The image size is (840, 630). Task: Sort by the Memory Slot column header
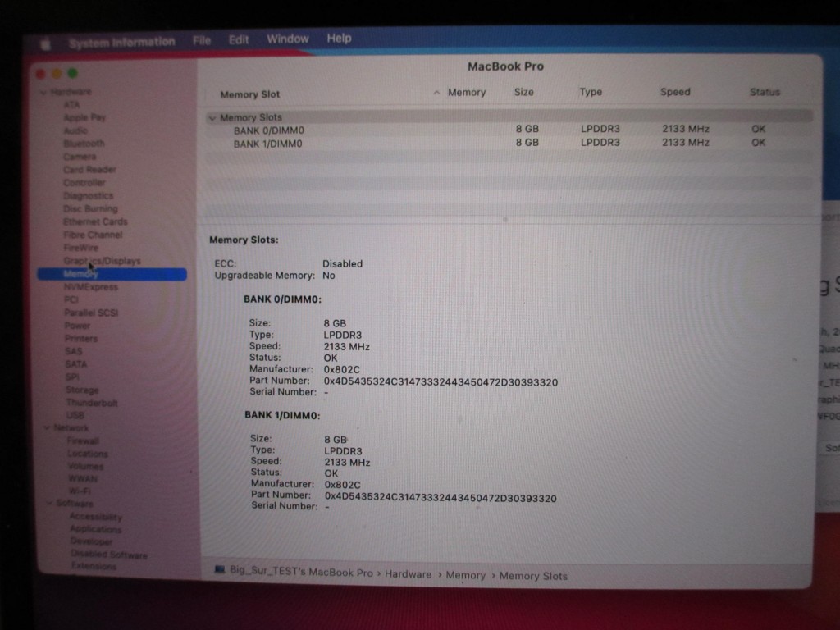coord(249,94)
